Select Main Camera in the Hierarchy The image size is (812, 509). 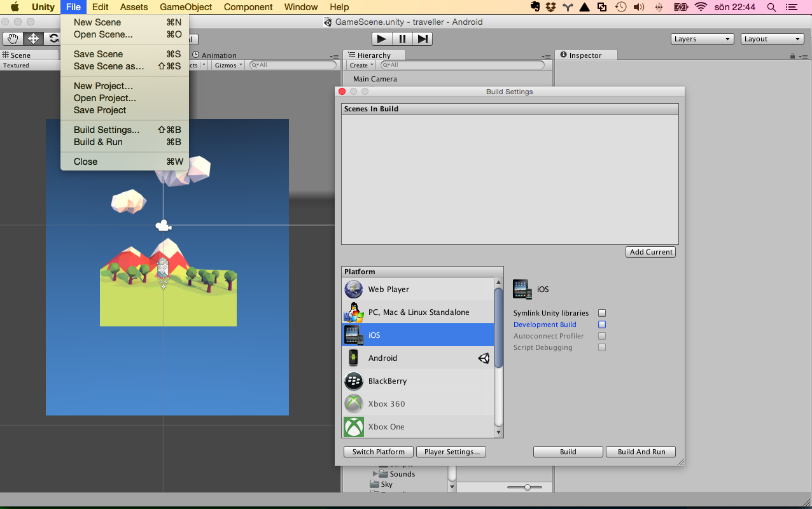coord(375,79)
